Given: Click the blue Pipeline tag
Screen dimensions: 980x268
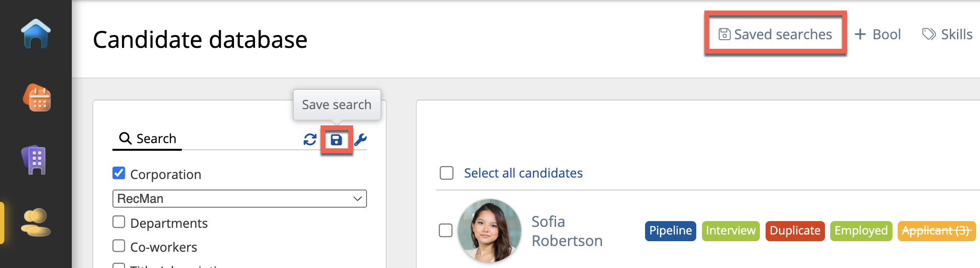Looking at the screenshot, I should point(670,231).
